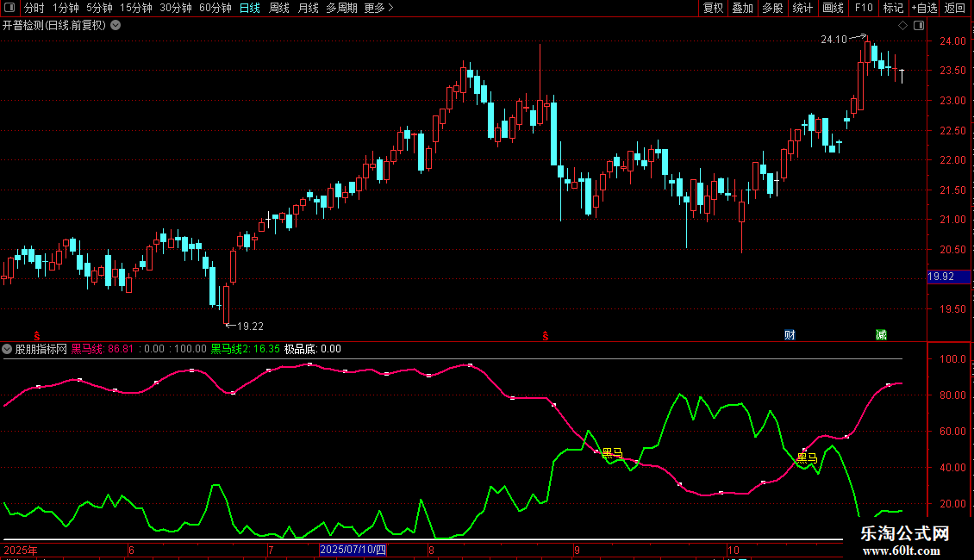Select the 30分钟 period tab

coord(176,8)
